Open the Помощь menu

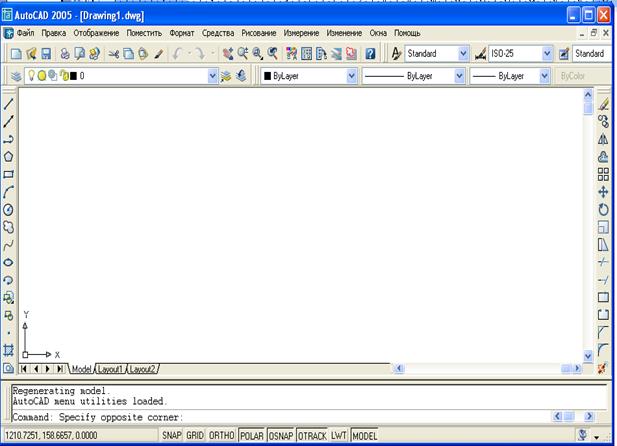[x=407, y=33]
